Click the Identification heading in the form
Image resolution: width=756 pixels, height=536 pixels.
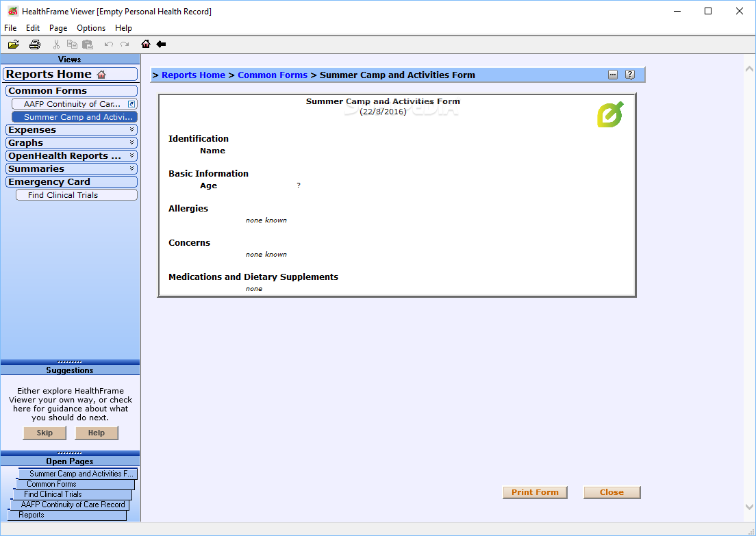pos(198,139)
